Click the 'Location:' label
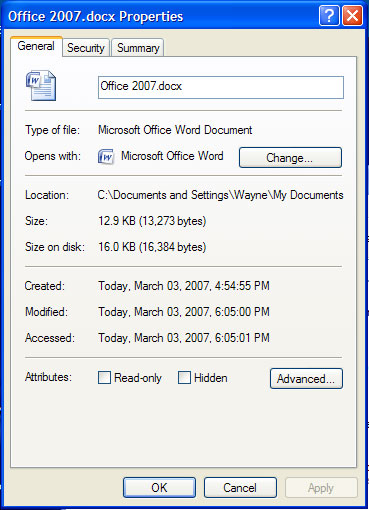Screen dimensions: 369x510 point(47,195)
